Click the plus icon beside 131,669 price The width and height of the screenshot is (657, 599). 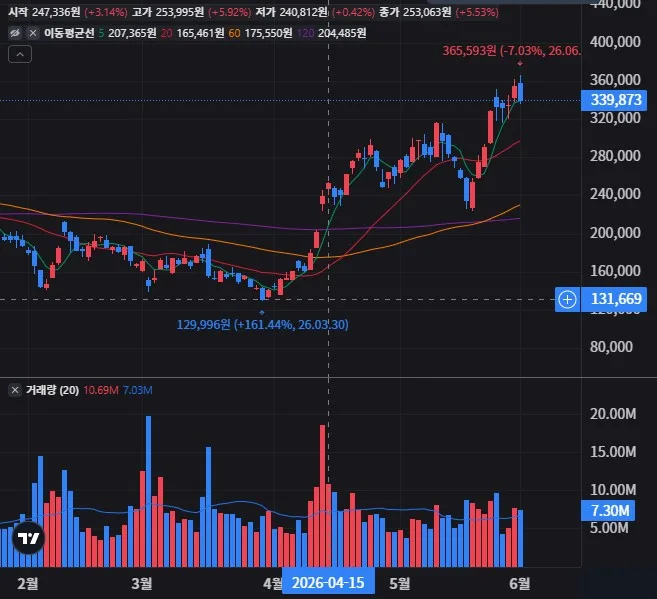coord(567,300)
